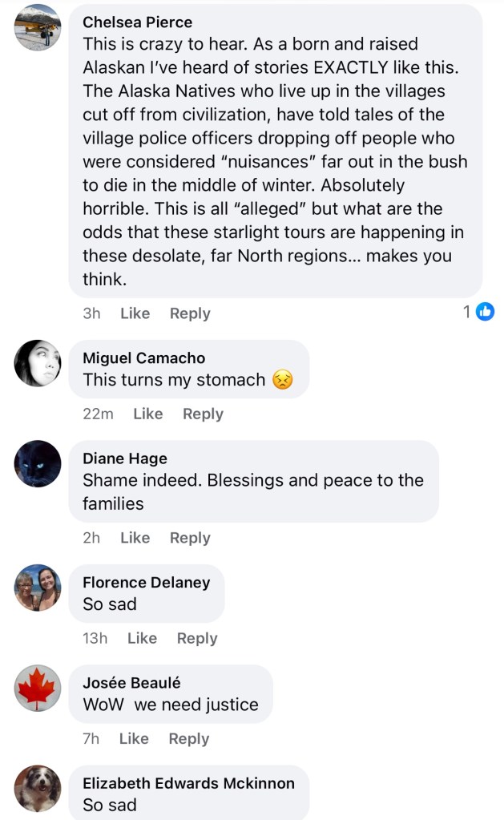Reply to Diane Hage's comment
Image resolution: width=504 pixels, height=820 pixels.
click(190, 538)
